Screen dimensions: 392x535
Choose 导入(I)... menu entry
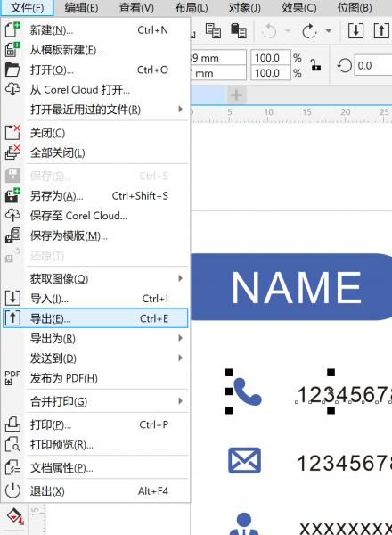95,299
